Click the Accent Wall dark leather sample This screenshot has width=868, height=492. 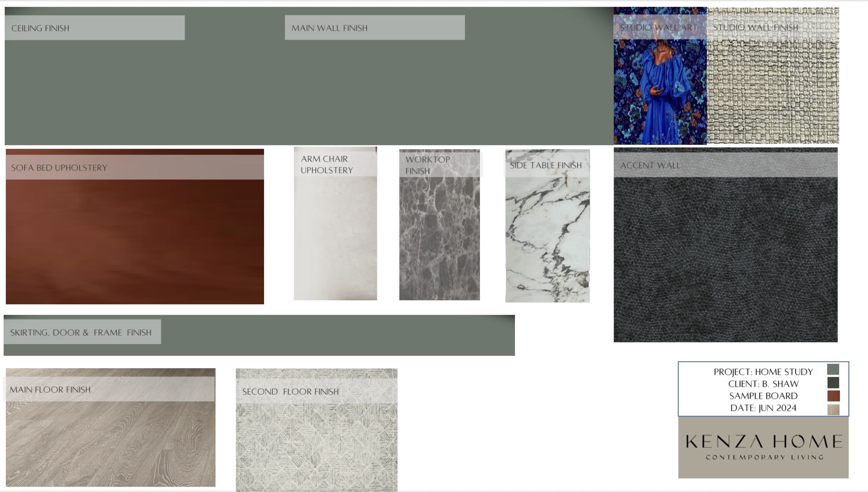pos(725,259)
